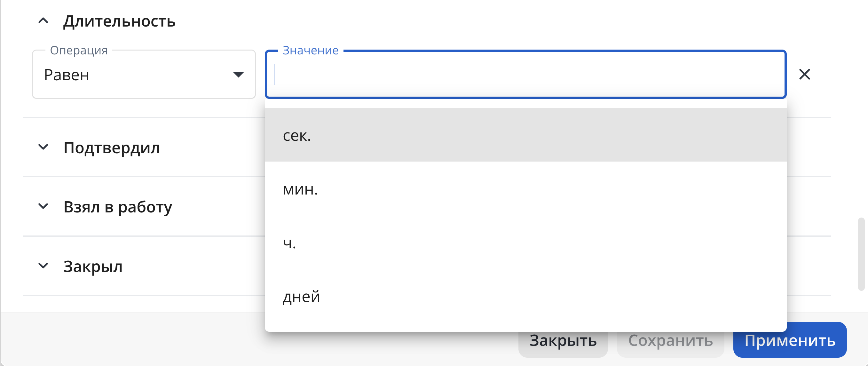The width and height of the screenshot is (868, 366).
Task: Click the Сохранить button
Action: point(670,340)
